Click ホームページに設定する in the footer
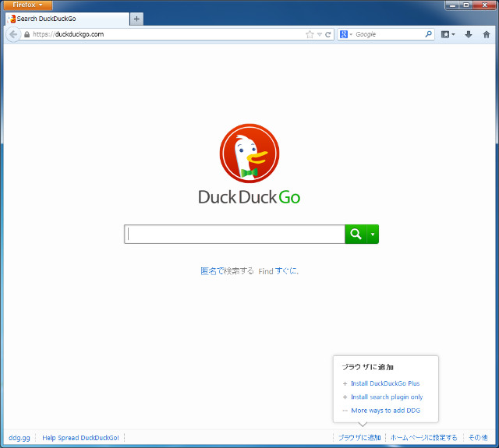Screen dimensions: 499x448 [423, 438]
